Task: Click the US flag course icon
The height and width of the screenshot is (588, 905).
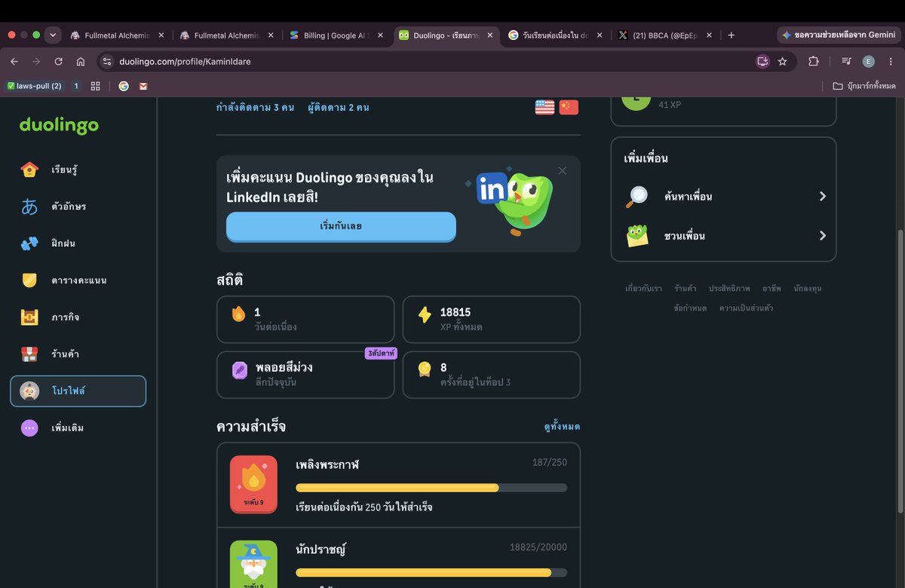Action: [545, 107]
